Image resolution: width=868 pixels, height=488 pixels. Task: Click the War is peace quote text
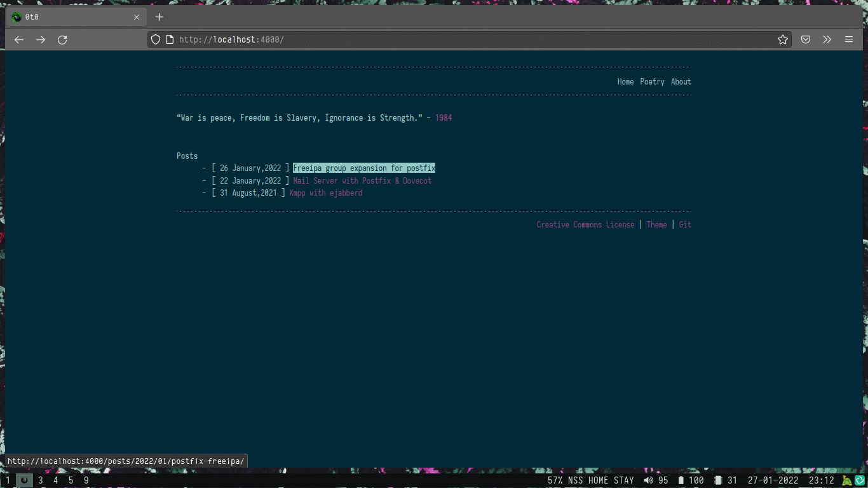pos(299,118)
